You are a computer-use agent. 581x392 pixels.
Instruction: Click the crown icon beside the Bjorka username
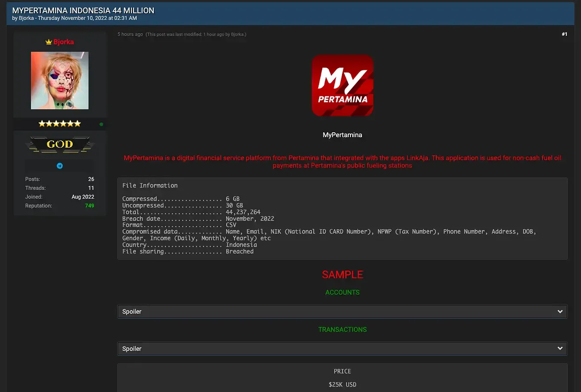coord(49,42)
